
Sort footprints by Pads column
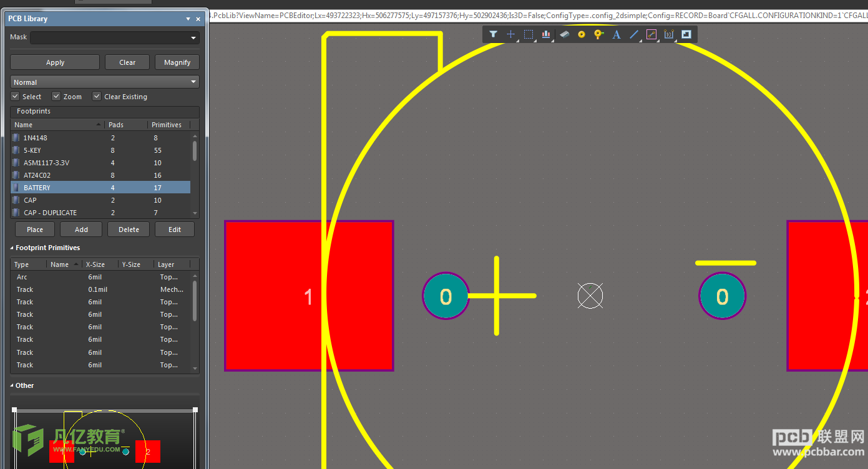point(126,125)
